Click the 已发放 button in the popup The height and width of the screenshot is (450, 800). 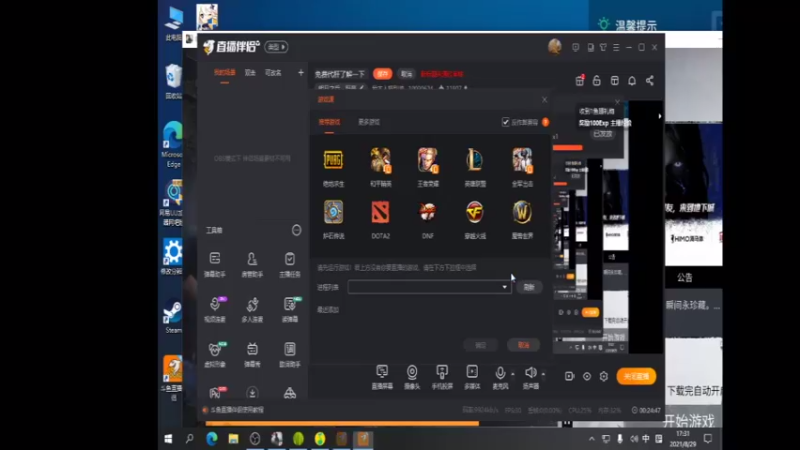[603, 134]
